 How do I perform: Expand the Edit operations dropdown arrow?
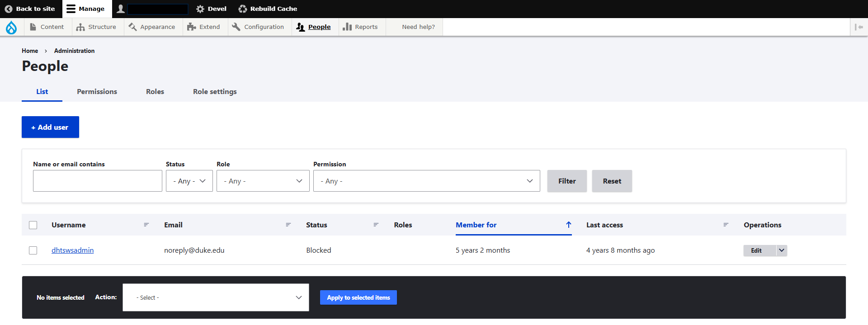pyautogui.click(x=782, y=250)
